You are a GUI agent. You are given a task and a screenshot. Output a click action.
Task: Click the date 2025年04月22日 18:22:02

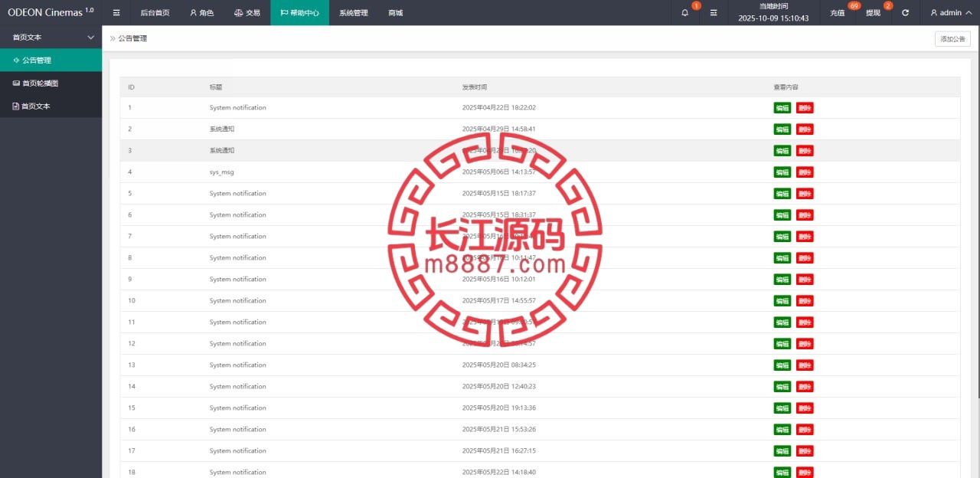coord(498,108)
